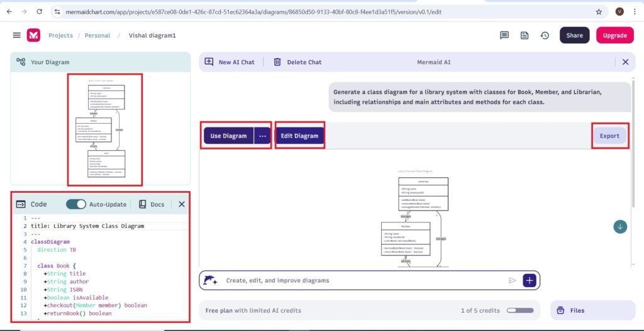Open the hamburger navigation menu

pos(17,35)
